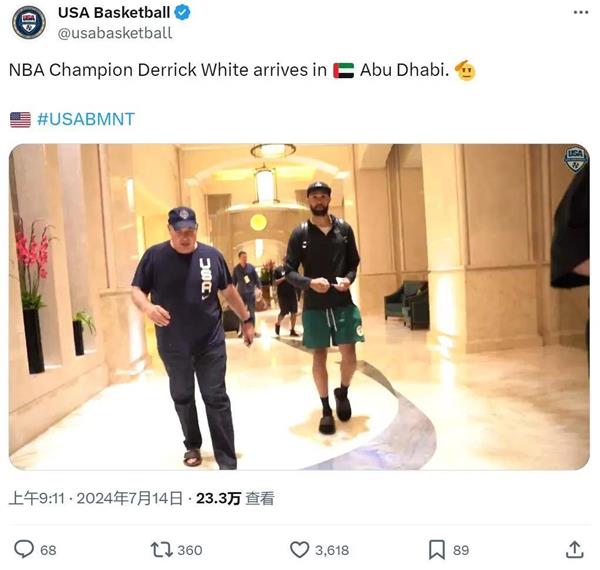Image resolution: width=600 pixels, height=570 pixels.
Task: Open the USA Basketball profile avatar
Action: (29, 22)
